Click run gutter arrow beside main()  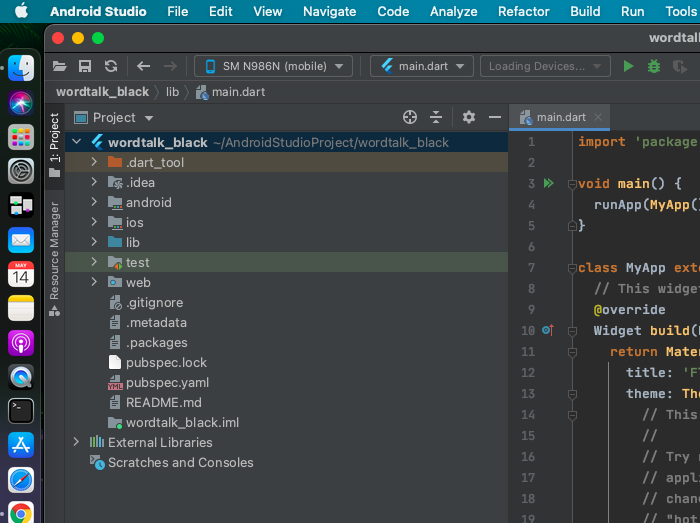[x=549, y=183]
